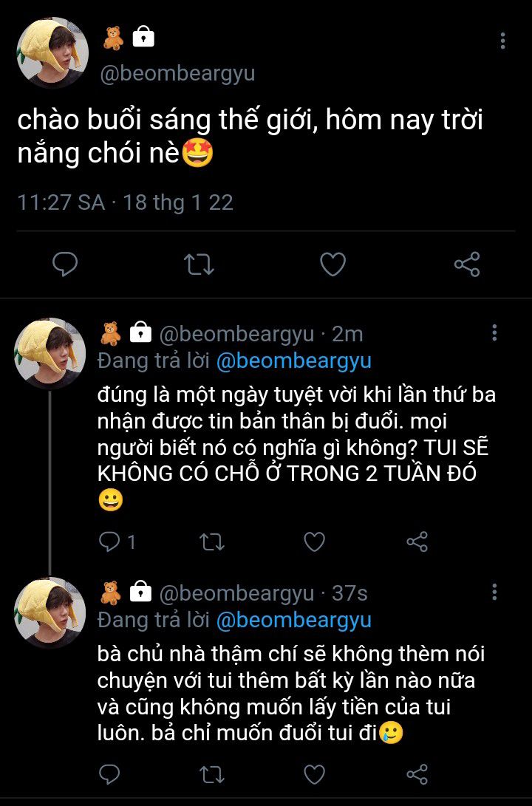Reply to the 37s tweet

pos(109,775)
